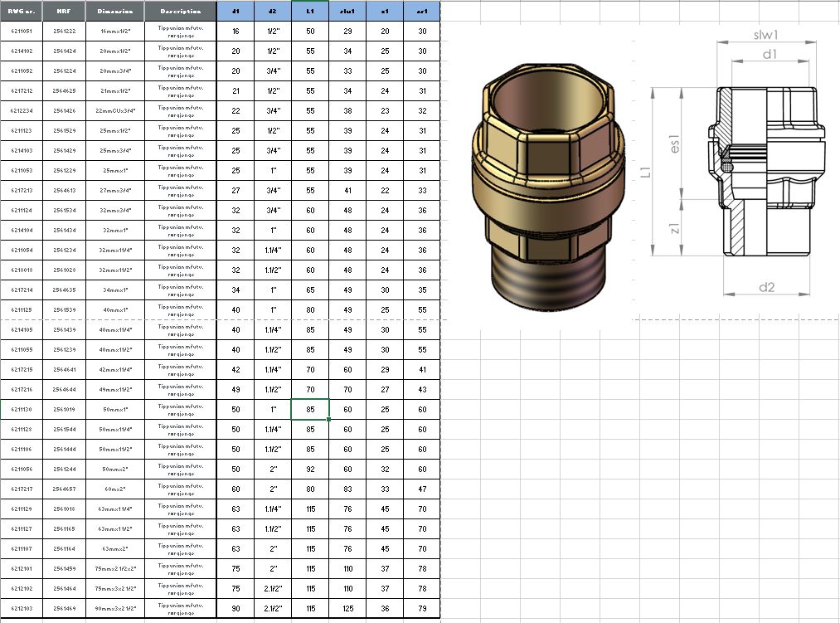Select the '42mmx11/4"' dimension cell

tap(114, 369)
